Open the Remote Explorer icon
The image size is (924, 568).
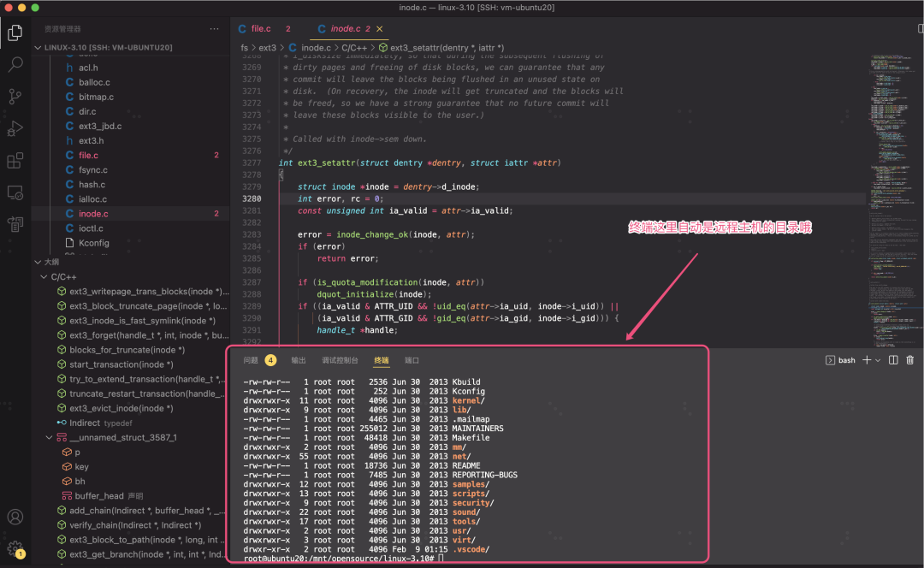15,192
